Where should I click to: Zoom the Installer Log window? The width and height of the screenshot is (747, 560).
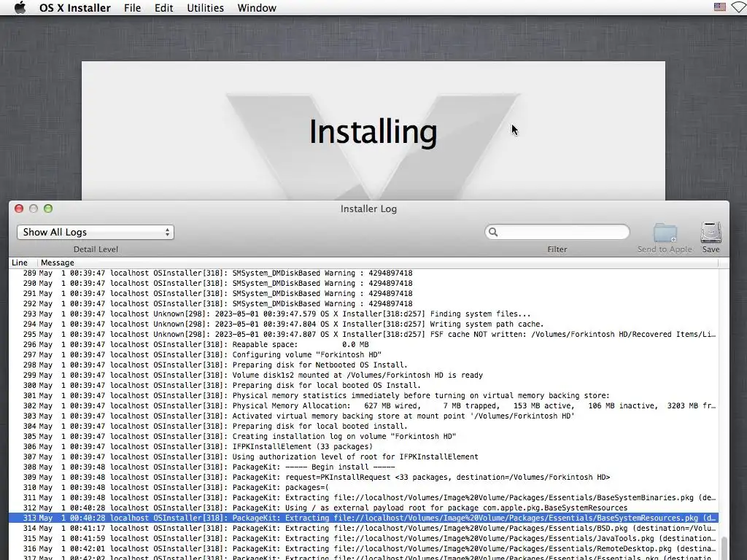click(x=48, y=209)
